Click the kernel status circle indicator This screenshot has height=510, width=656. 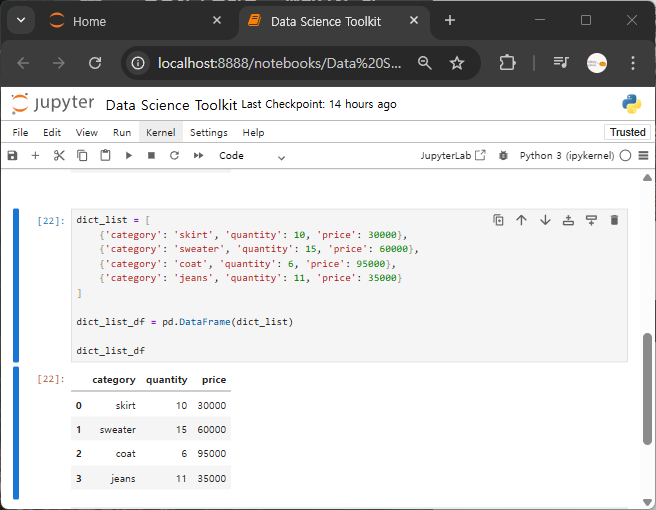pos(625,156)
